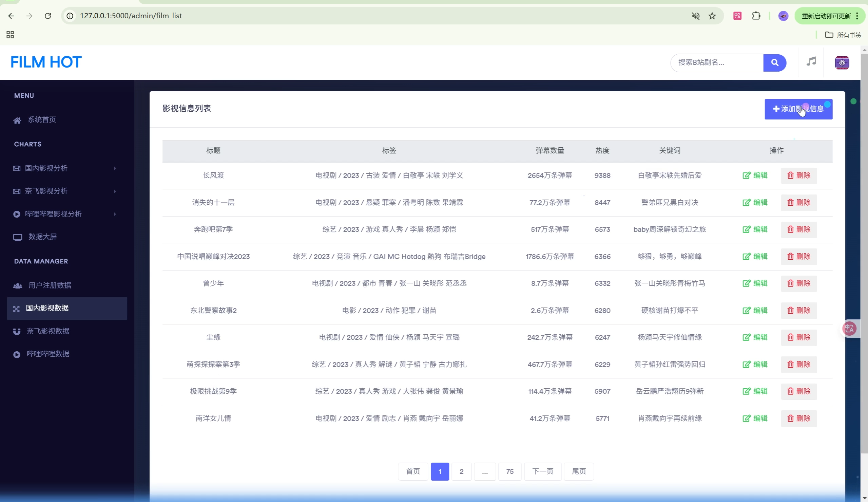Viewport: 868px width, 502px height.
Task: Open 数据大屏 in the sidebar
Action: [42, 237]
